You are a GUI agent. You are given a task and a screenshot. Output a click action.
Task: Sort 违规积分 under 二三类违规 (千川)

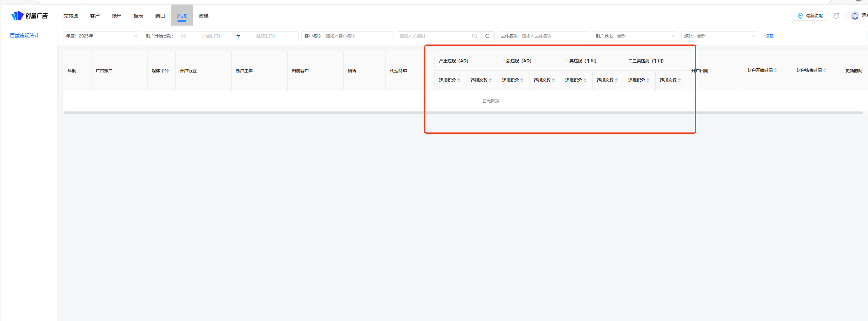pos(648,80)
